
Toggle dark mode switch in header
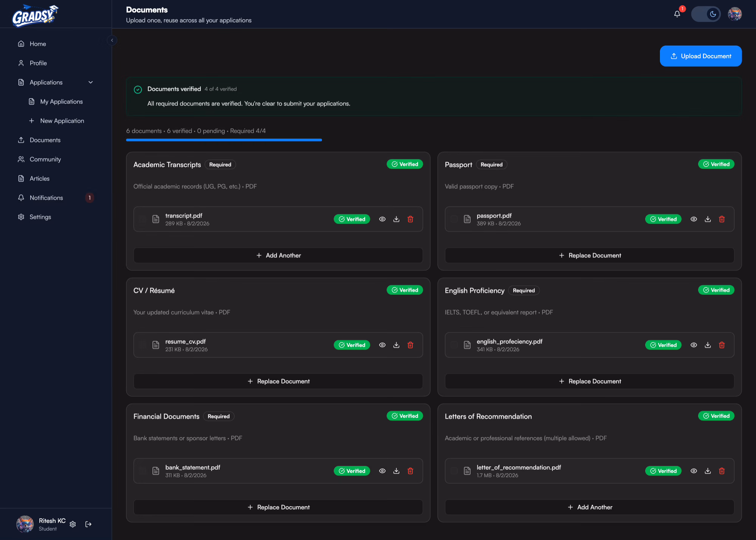click(706, 14)
